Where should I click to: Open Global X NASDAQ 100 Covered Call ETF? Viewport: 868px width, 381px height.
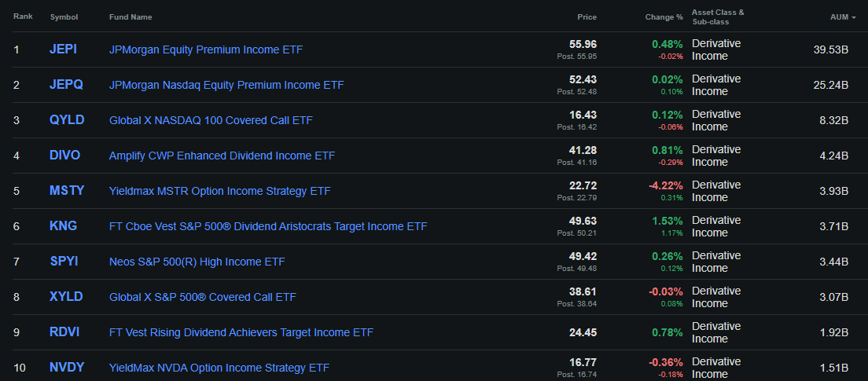tap(211, 120)
